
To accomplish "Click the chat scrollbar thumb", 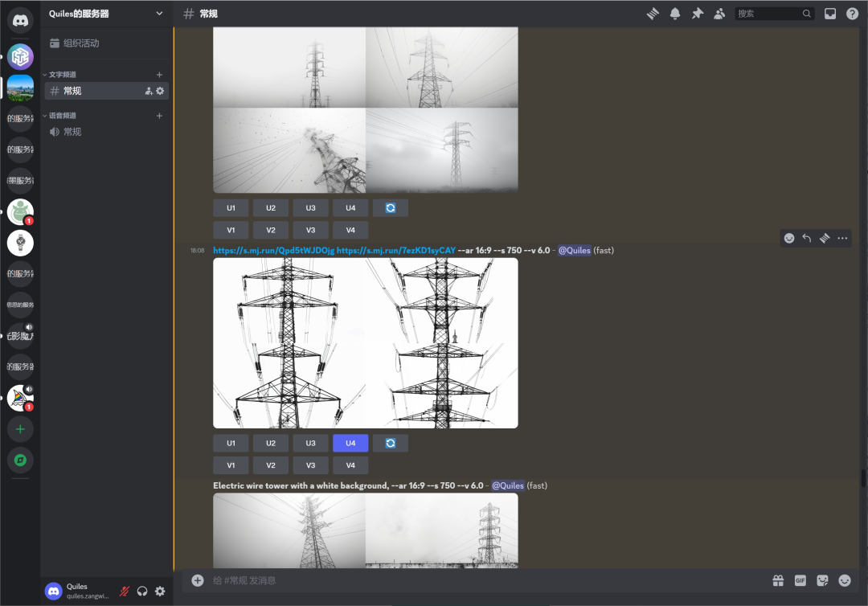I will click(863, 477).
